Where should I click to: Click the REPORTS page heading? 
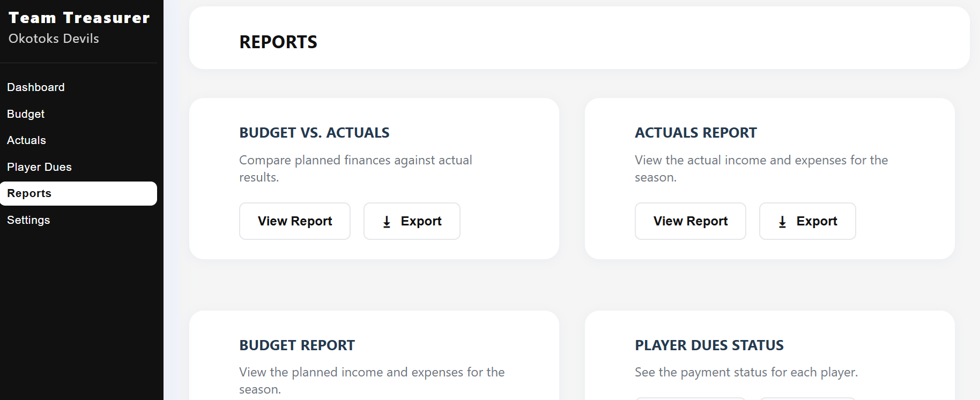[x=278, y=42]
